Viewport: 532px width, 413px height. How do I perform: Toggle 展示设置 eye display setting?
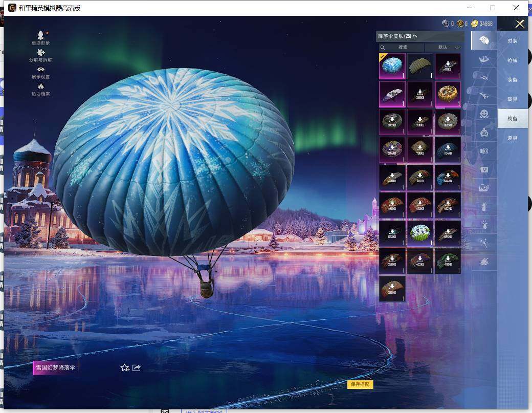click(x=40, y=69)
